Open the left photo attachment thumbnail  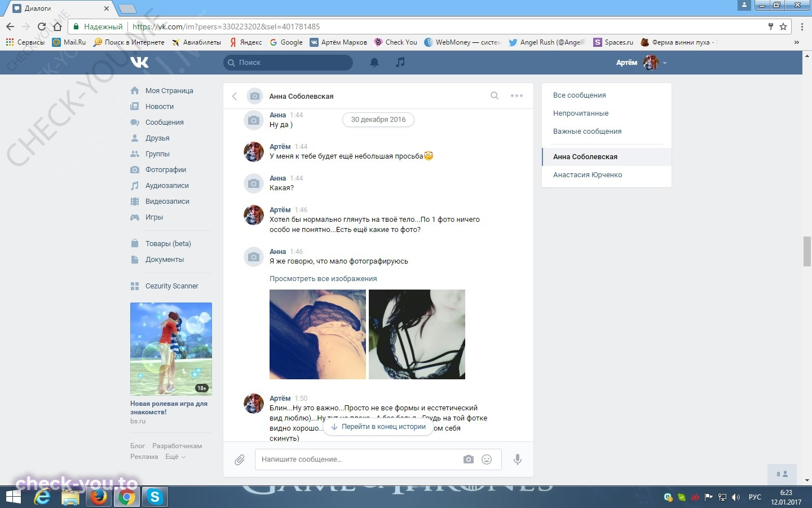(x=318, y=334)
